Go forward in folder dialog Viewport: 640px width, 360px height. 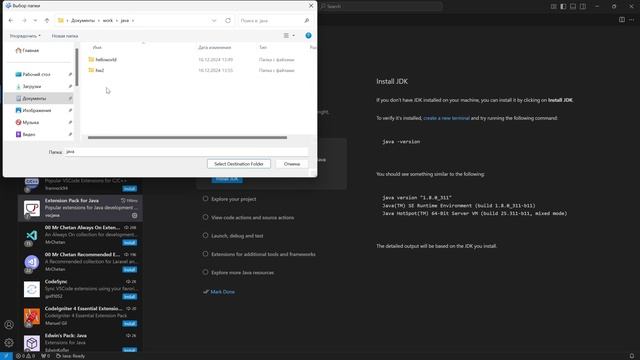tap(24, 20)
